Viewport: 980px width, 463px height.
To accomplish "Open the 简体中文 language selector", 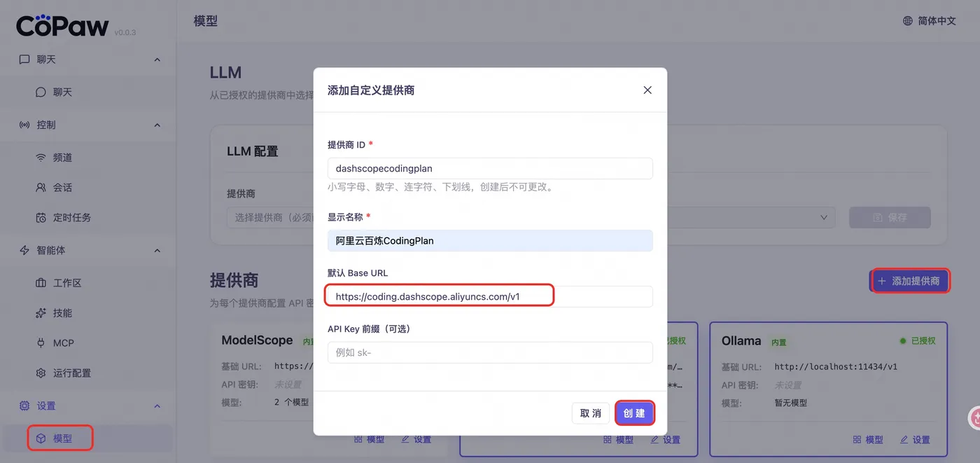I will 929,21.
